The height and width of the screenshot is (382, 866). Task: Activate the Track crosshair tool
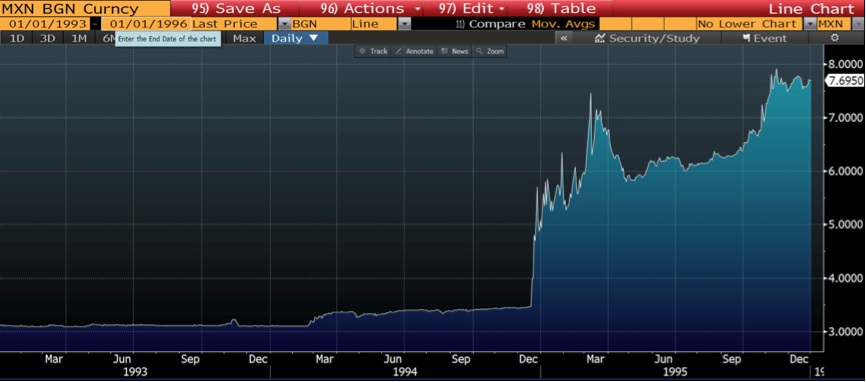[374, 51]
